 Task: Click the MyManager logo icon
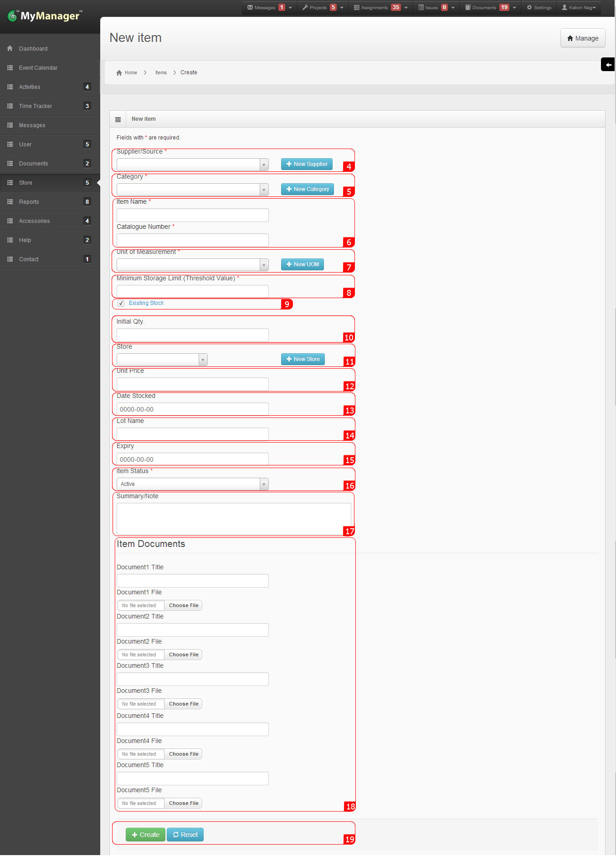coord(12,16)
